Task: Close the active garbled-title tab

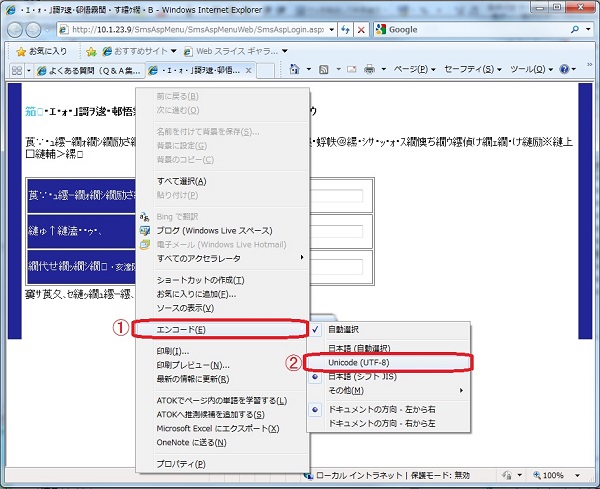Action: [248, 70]
